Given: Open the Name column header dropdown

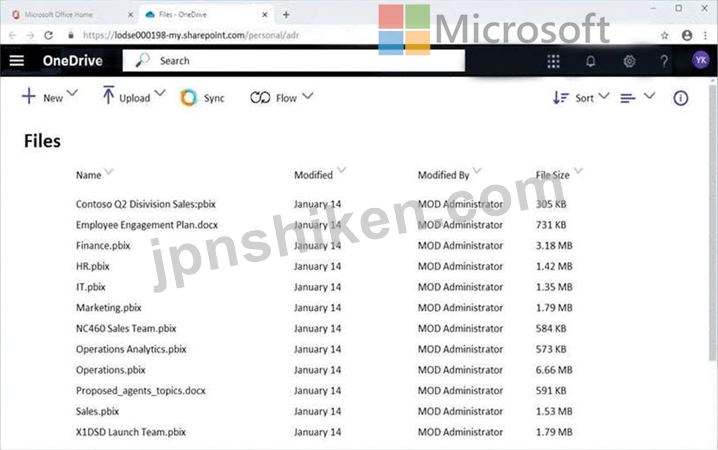Looking at the screenshot, I should pos(109,172).
